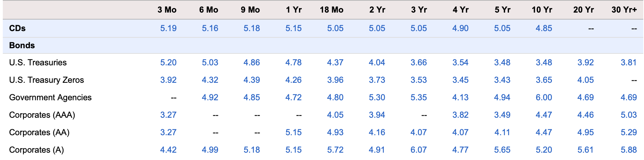The height and width of the screenshot is (160, 644).
Task: View U.S. Treasuries 2 Yr yield 4.04
Action: click(x=377, y=63)
